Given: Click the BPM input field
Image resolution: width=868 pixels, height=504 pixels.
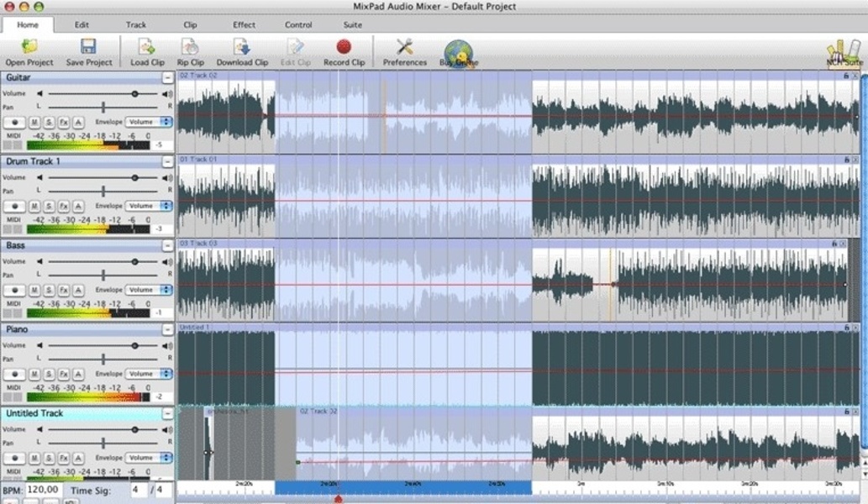Looking at the screenshot, I should (x=43, y=490).
